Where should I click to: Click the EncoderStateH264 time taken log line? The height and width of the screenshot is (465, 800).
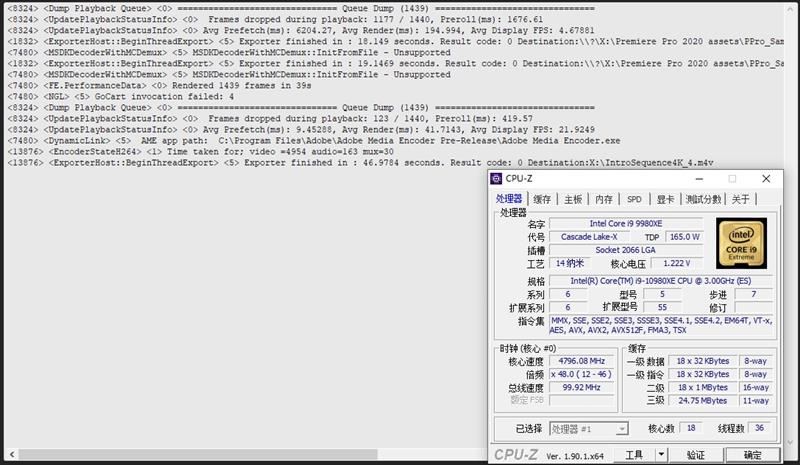pyautogui.click(x=201, y=152)
